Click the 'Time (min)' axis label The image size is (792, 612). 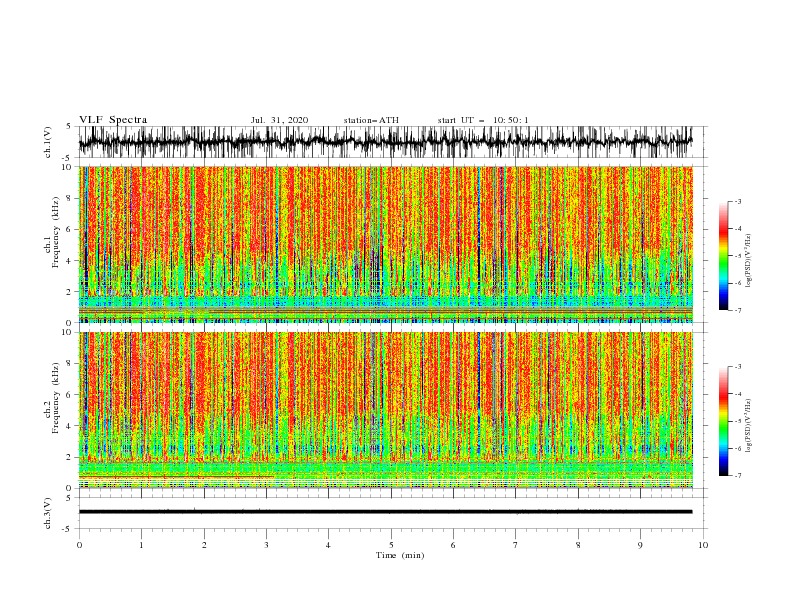click(x=400, y=555)
